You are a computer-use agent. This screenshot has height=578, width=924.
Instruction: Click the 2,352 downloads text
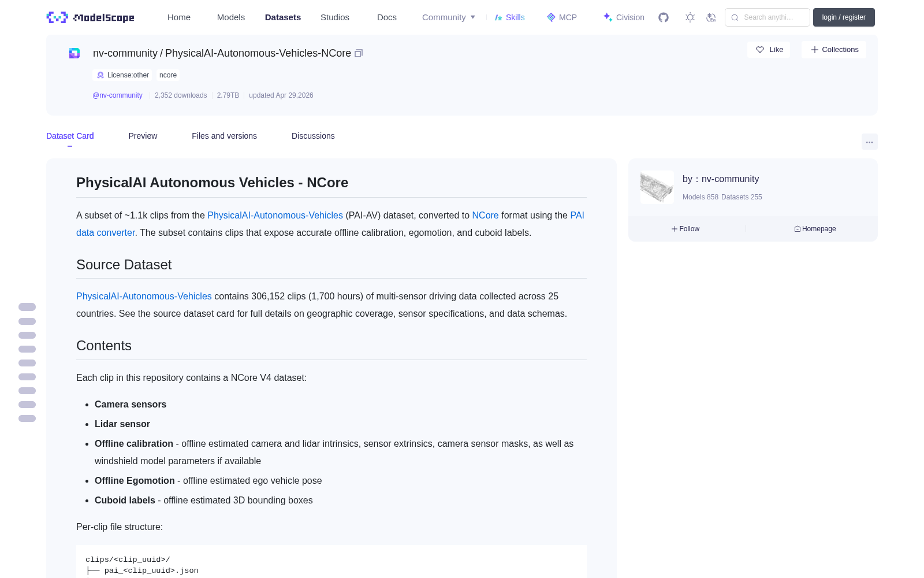coord(181,95)
